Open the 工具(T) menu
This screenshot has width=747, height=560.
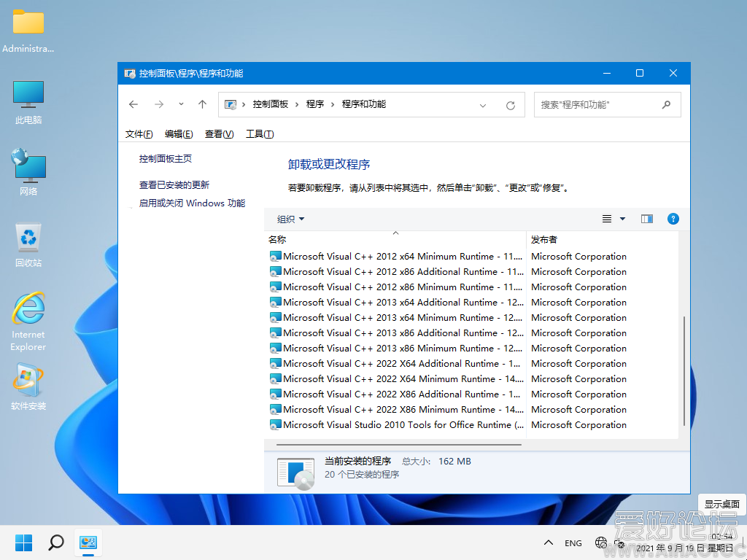tap(260, 134)
